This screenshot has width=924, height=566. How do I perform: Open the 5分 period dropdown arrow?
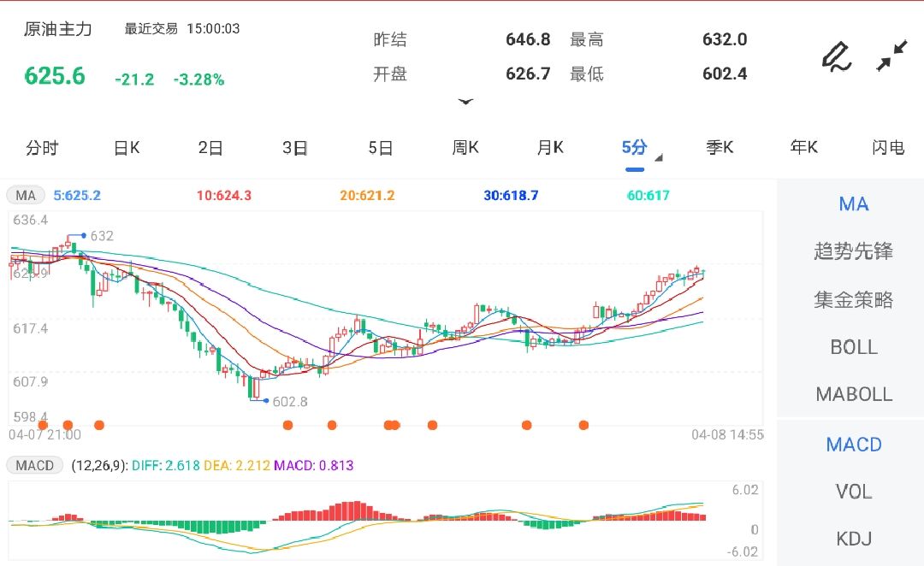[x=659, y=157]
